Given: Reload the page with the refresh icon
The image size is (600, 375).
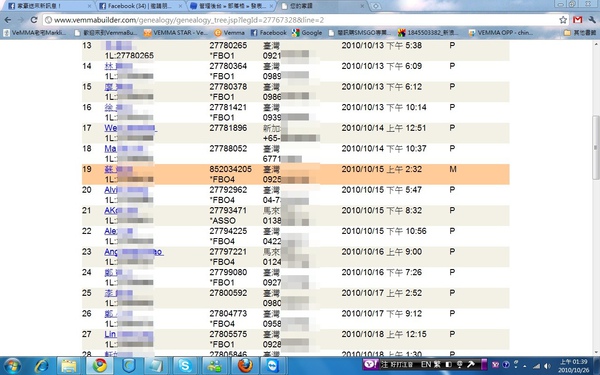Looking at the screenshot, I should pos(34,20).
